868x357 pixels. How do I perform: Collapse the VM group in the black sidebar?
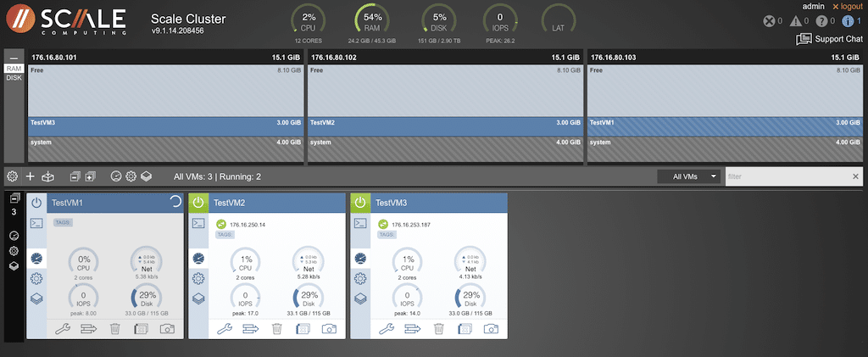[x=14, y=198]
